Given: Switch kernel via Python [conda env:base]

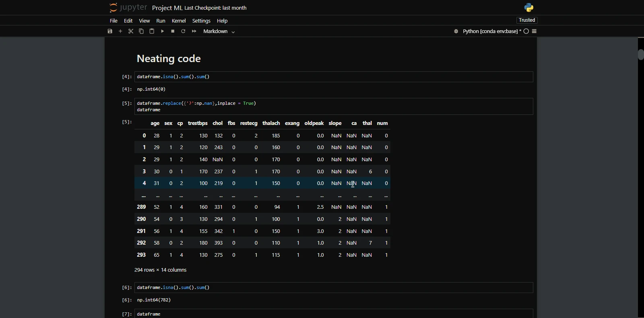Looking at the screenshot, I should click(491, 31).
